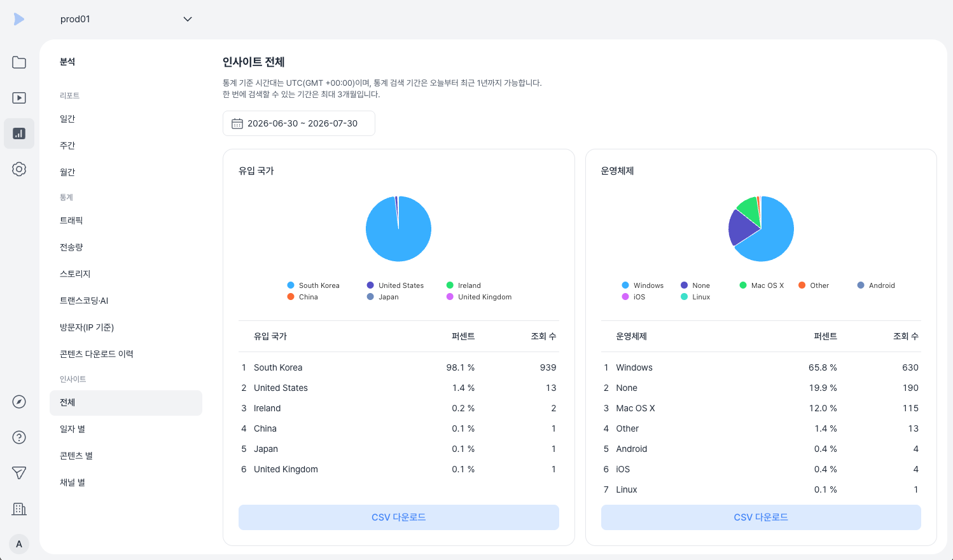The height and width of the screenshot is (560, 953).
Task: Open the help question mark icon
Action: click(19, 437)
